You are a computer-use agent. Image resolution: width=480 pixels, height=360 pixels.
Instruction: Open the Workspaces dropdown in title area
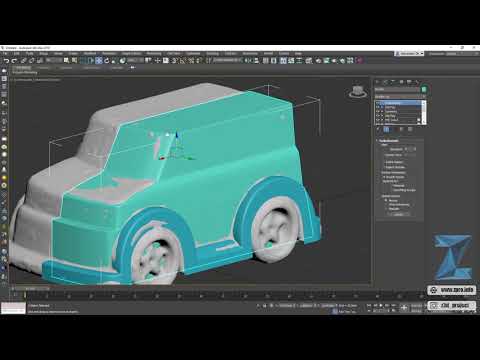coord(409,53)
